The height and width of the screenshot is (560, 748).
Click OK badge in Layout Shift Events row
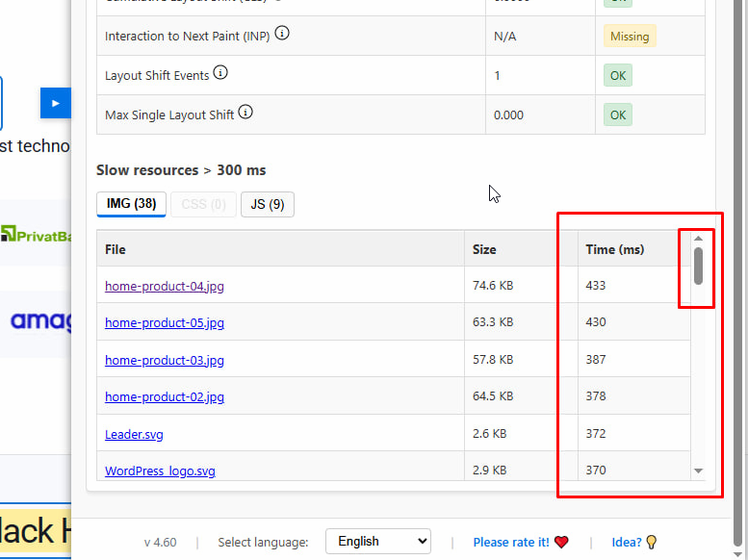(618, 75)
